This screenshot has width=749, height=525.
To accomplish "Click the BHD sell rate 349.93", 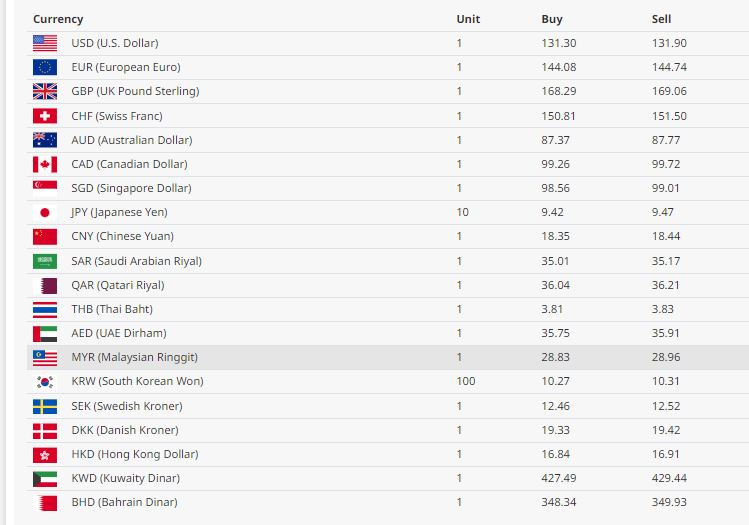I will click(x=669, y=502).
